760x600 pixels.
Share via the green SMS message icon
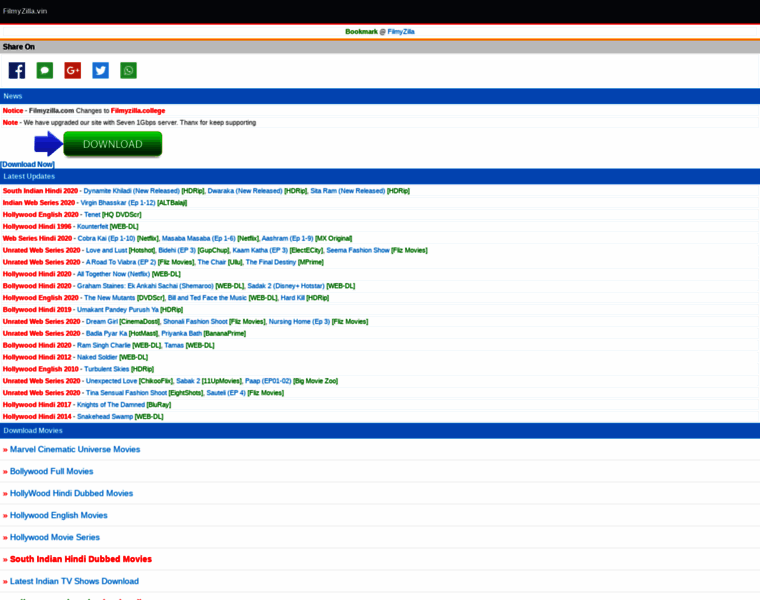pyautogui.click(x=45, y=70)
